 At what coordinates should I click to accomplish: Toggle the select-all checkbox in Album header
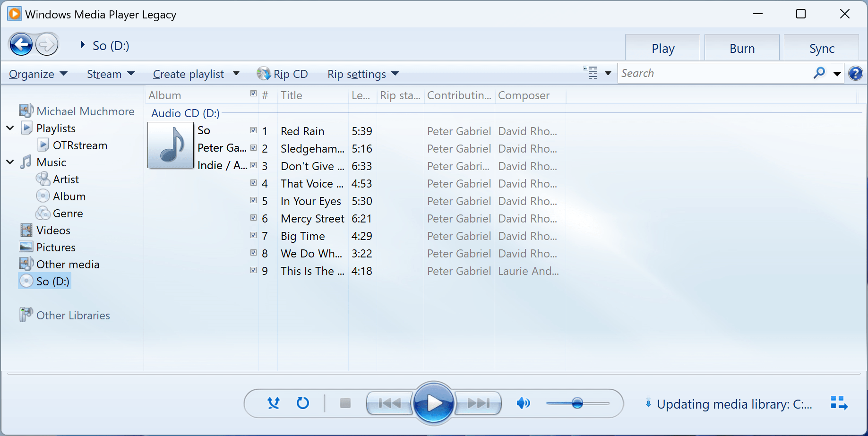click(x=254, y=94)
